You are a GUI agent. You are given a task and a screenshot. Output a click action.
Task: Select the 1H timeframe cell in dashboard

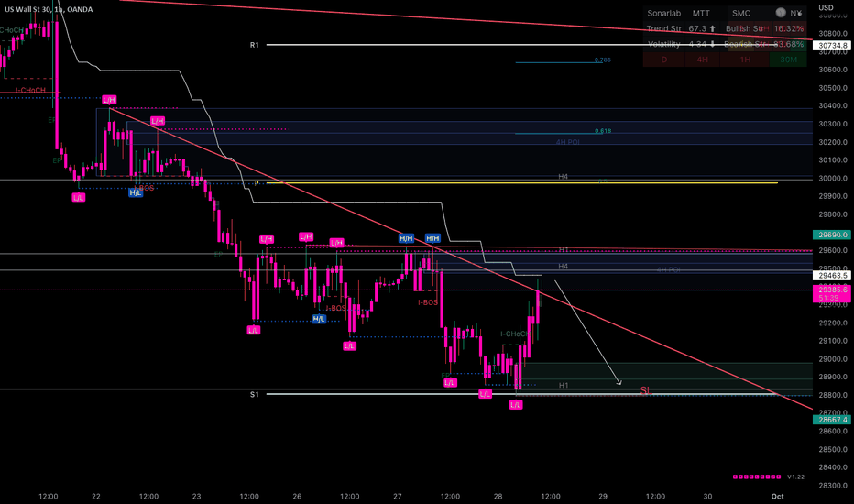[745, 60]
